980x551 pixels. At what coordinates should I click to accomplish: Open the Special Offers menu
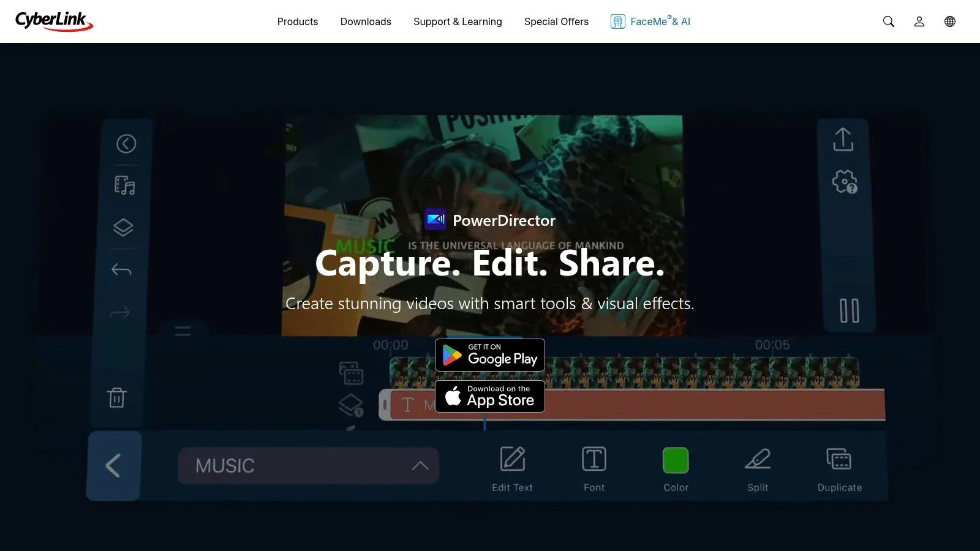click(556, 21)
